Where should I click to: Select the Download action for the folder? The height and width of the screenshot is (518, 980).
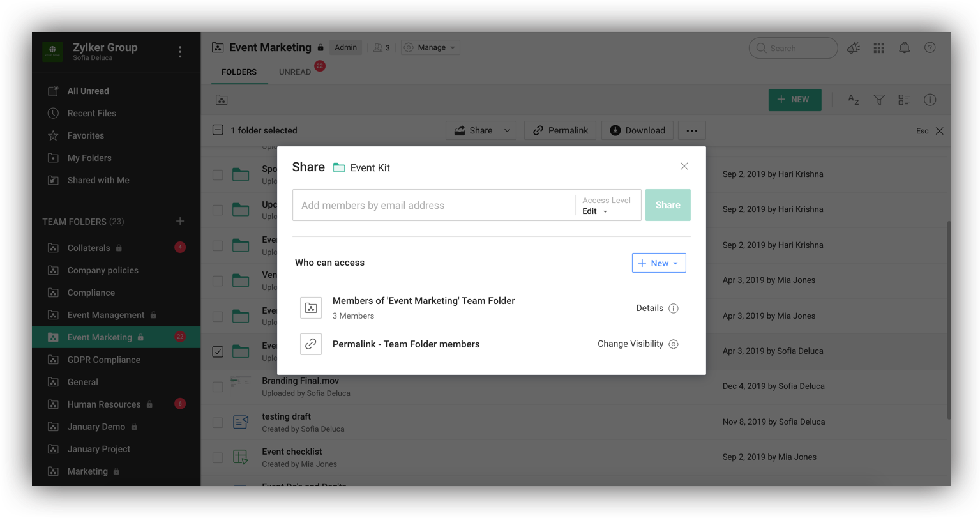pos(637,130)
